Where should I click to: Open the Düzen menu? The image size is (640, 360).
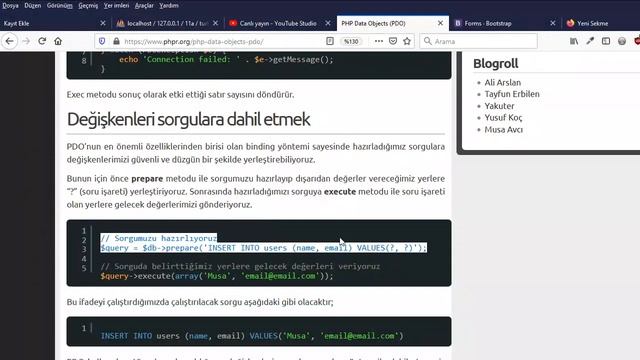[33, 6]
